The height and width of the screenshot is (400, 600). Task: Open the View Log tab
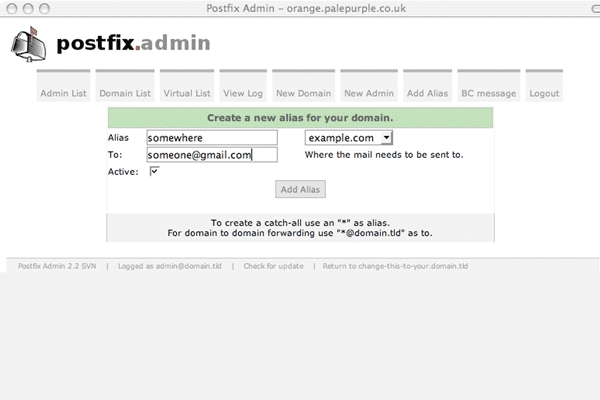[x=243, y=93]
